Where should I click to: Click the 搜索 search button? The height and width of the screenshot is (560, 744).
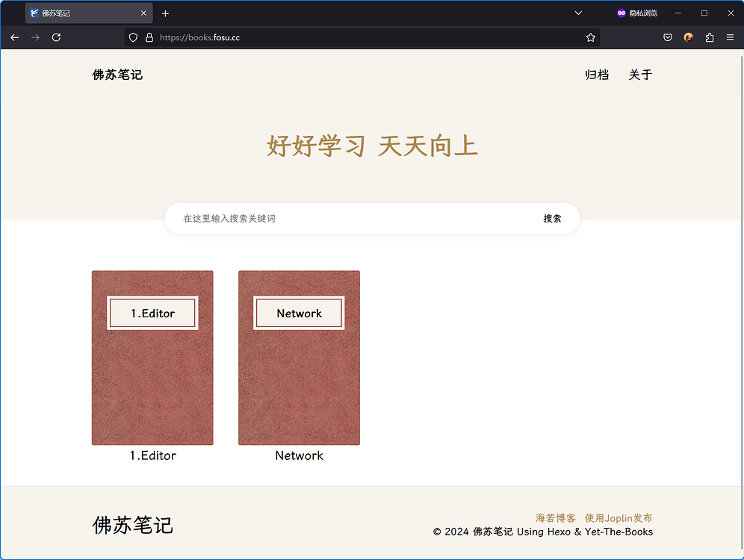tap(552, 219)
